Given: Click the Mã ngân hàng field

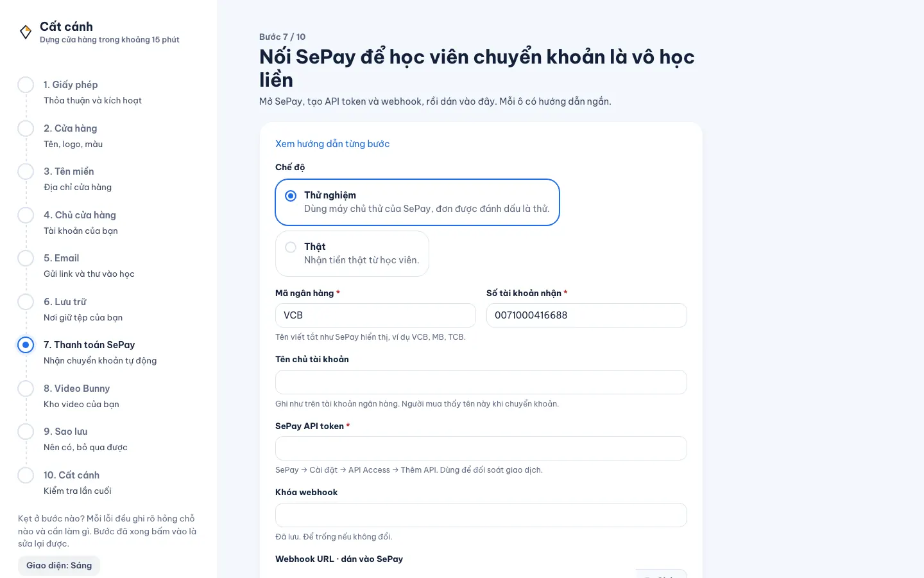Looking at the screenshot, I should coord(375,315).
